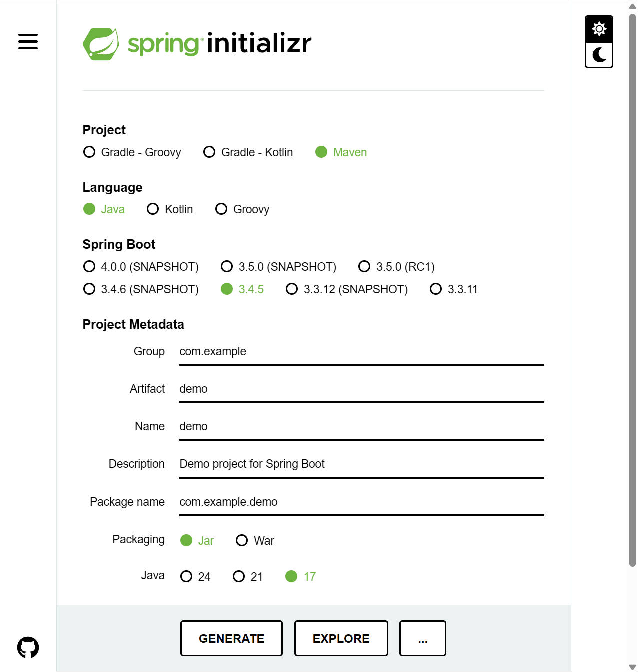Focus the Group input field

pos(361,352)
